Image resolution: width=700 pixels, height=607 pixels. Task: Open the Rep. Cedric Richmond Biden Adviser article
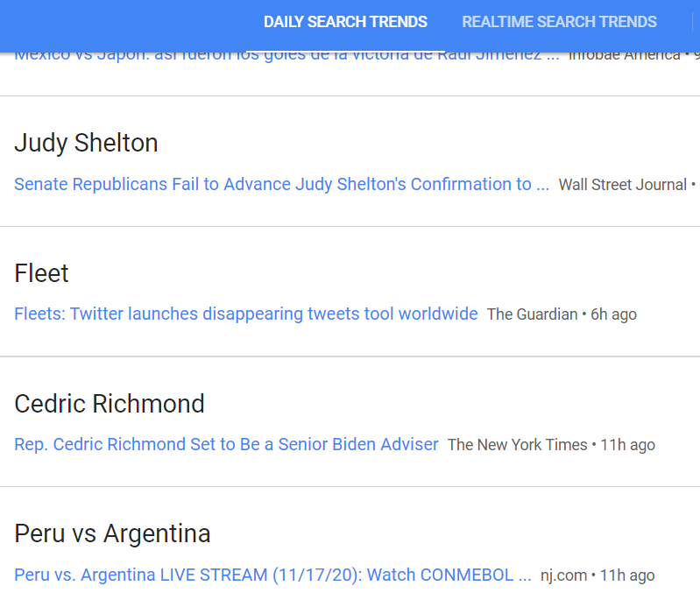[226, 444]
